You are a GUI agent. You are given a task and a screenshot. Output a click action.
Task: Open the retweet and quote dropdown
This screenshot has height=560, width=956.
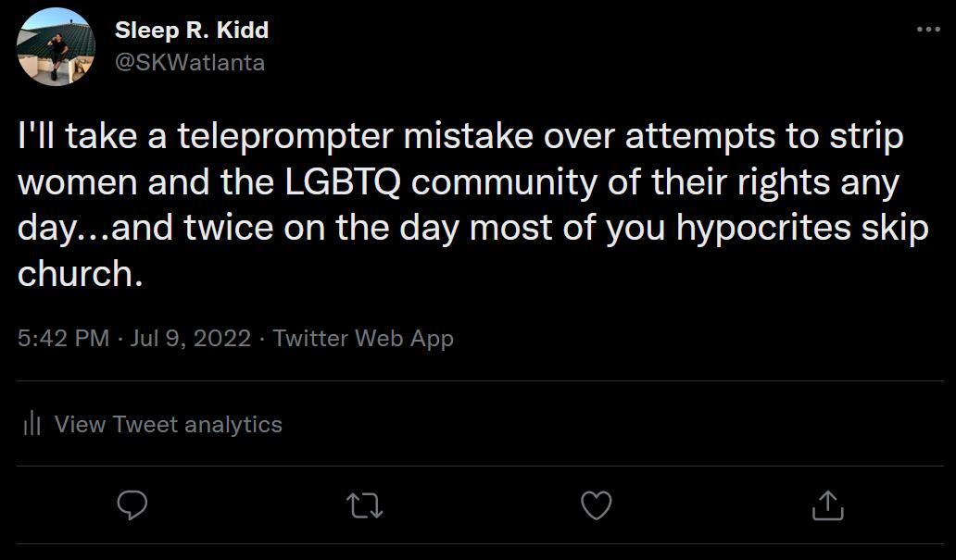(x=365, y=505)
